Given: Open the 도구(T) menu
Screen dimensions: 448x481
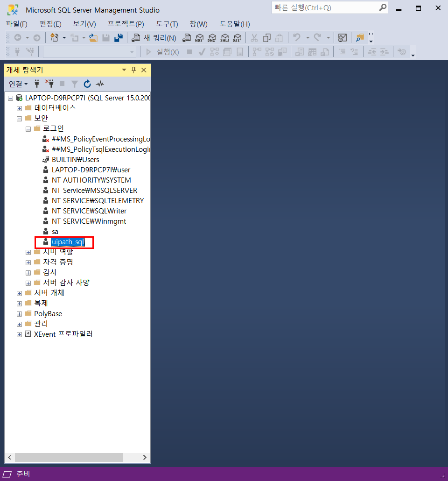Looking at the screenshot, I should (x=167, y=24).
